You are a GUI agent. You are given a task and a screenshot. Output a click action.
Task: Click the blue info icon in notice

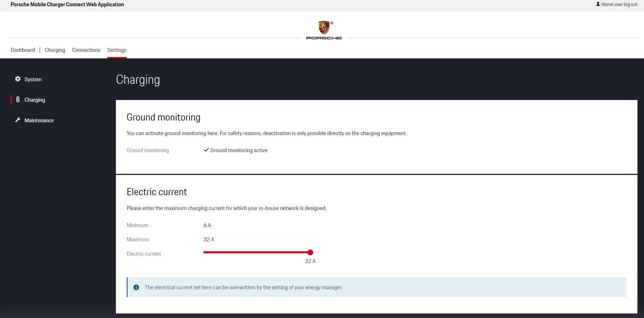(x=136, y=287)
